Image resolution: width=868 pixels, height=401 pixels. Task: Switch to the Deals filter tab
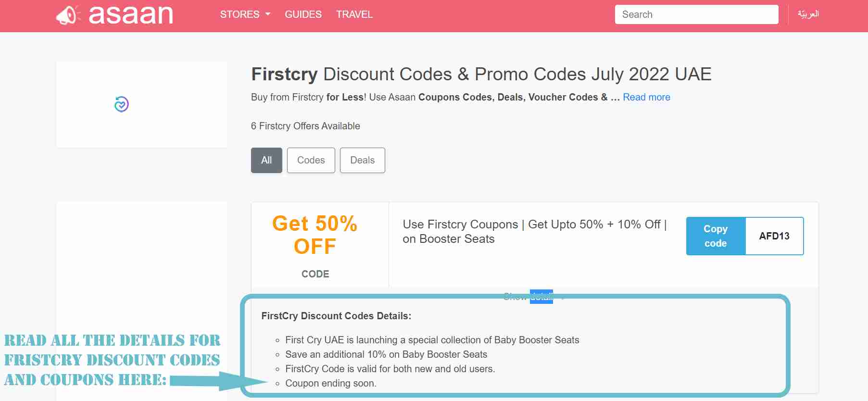362,160
